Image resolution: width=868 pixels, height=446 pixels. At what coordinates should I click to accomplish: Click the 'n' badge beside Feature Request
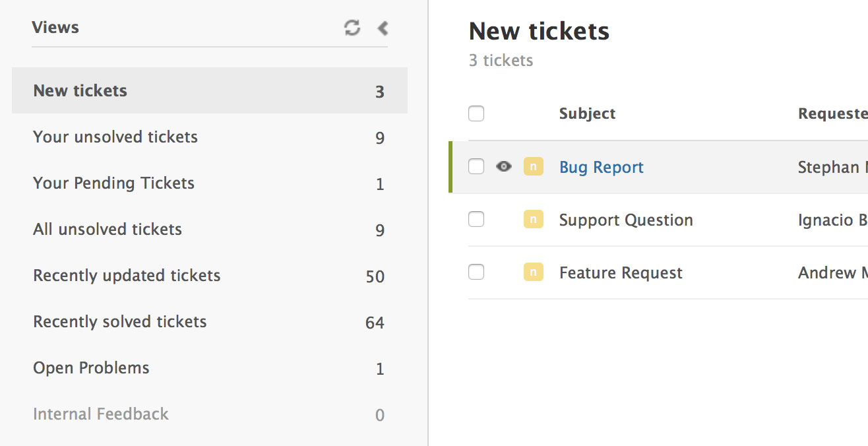(534, 272)
